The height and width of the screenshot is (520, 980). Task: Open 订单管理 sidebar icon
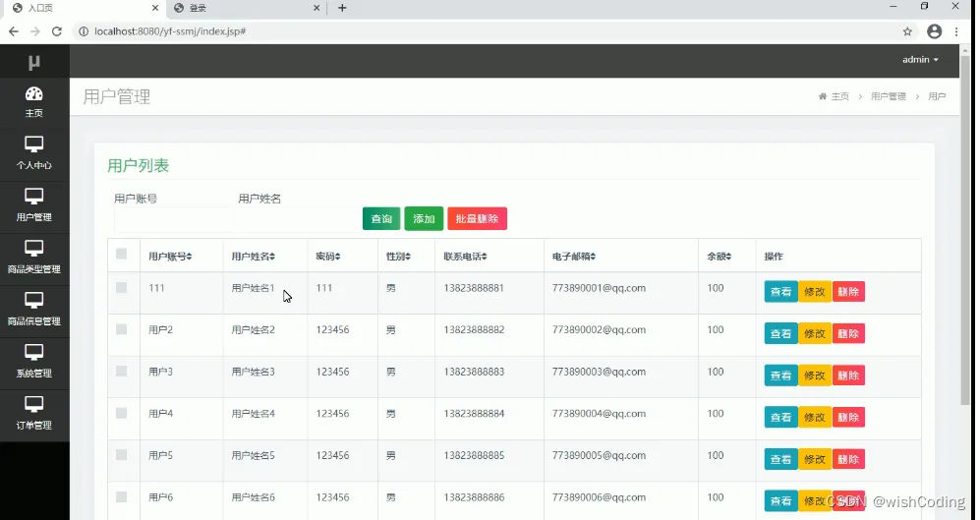coord(33,404)
